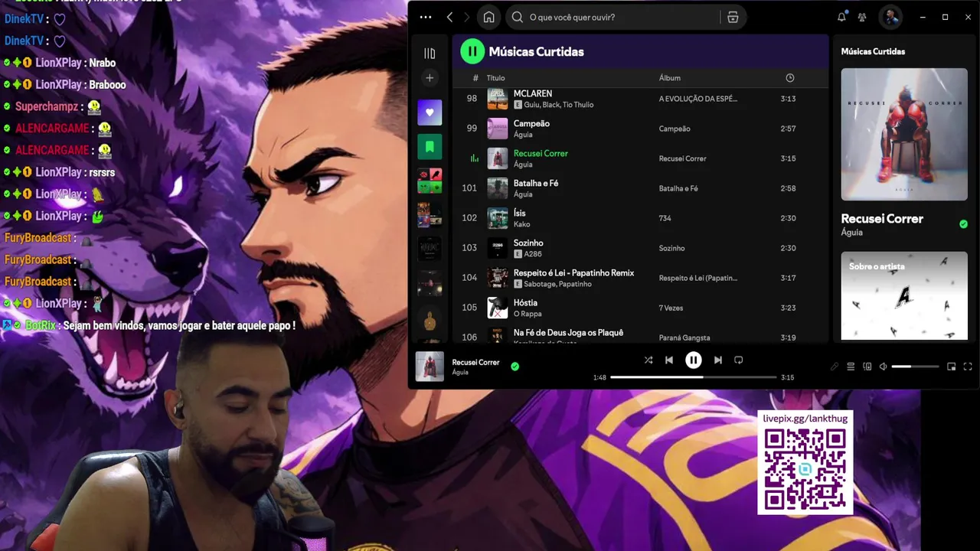Go forward in Spotify navigation
The height and width of the screenshot is (551, 980).
tap(466, 17)
